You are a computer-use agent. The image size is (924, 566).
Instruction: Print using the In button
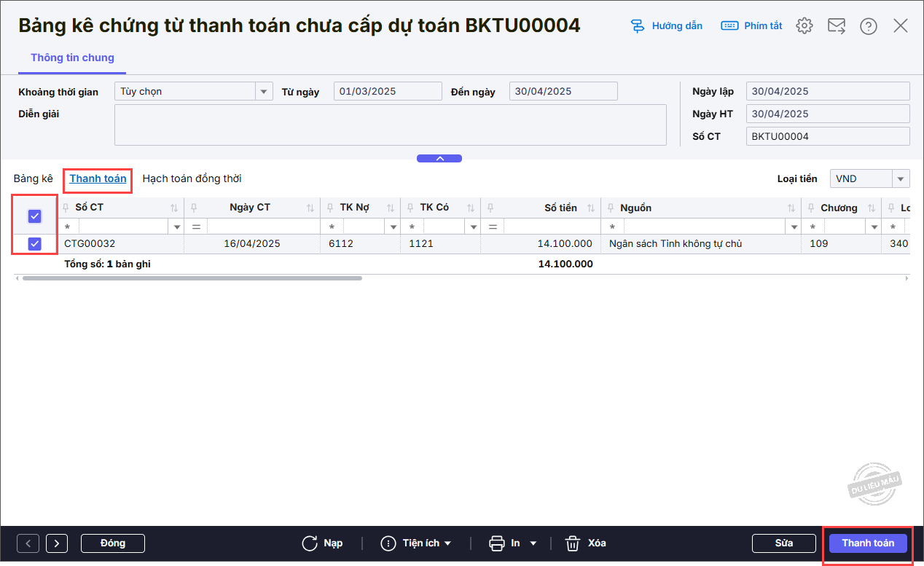click(505, 543)
